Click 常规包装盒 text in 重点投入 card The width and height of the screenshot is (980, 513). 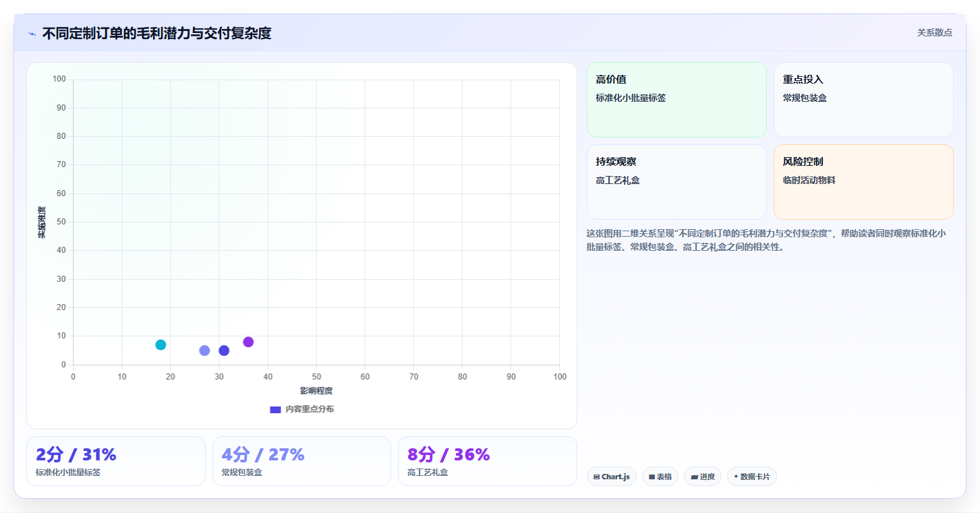point(805,98)
